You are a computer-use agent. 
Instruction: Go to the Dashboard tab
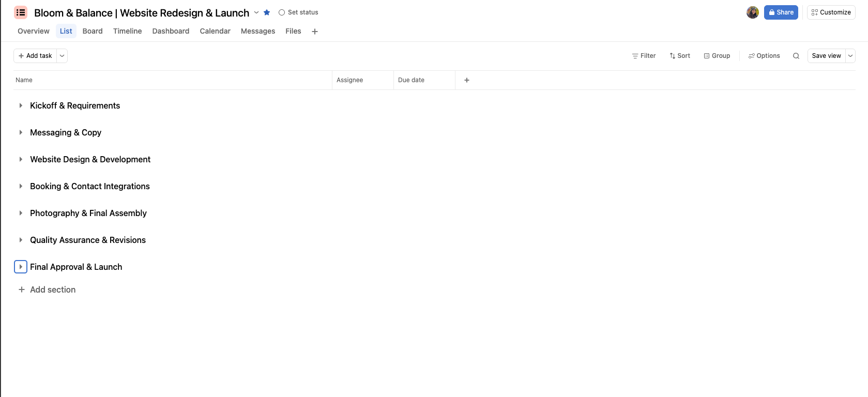click(x=171, y=31)
